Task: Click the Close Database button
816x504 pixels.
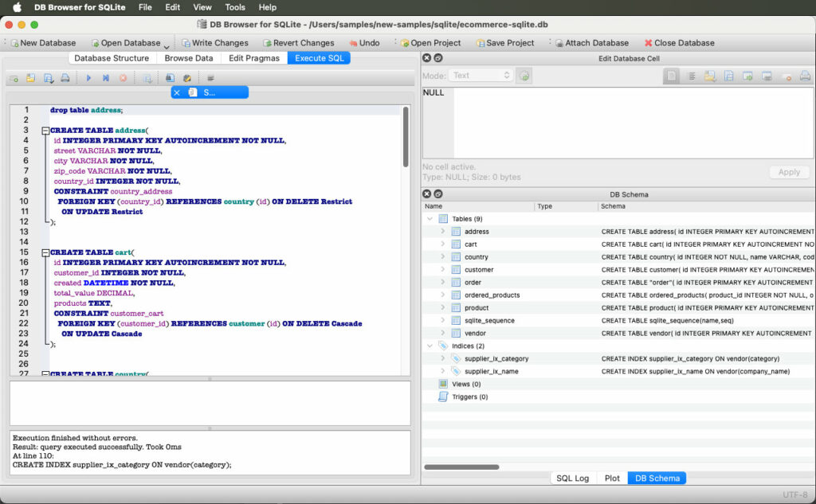Action: point(681,42)
